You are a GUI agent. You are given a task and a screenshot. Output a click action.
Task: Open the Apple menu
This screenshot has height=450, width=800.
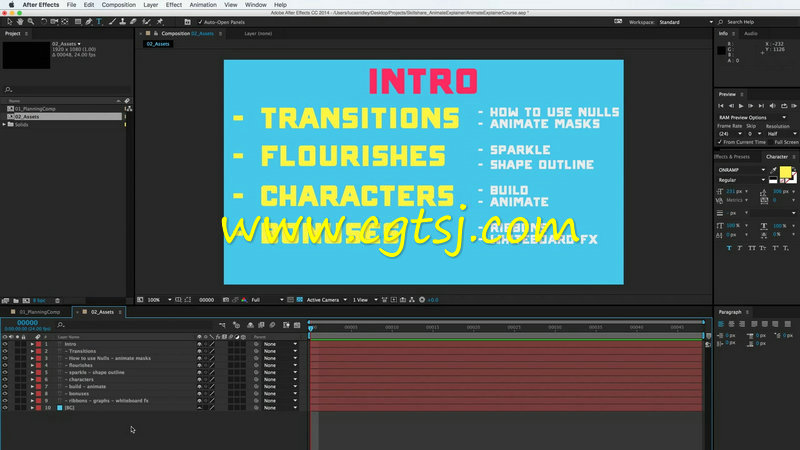[11, 5]
